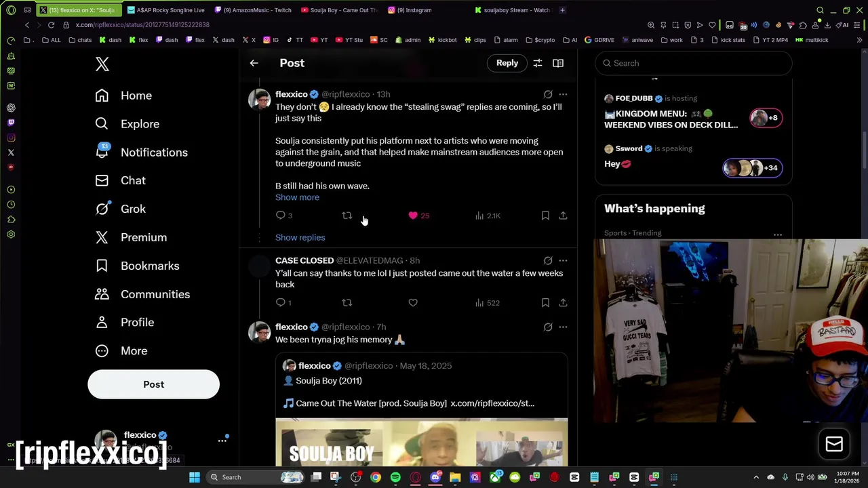Switch to A$AP Rocky Songline Live tab
The width and height of the screenshot is (868, 488).
pos(165,10)
